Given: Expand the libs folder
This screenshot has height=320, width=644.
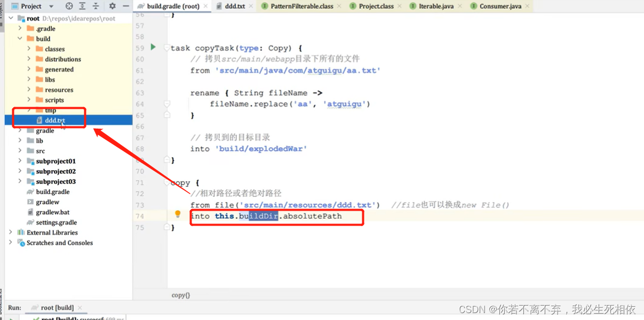Looking at the screenshot, I should (29, 79).
